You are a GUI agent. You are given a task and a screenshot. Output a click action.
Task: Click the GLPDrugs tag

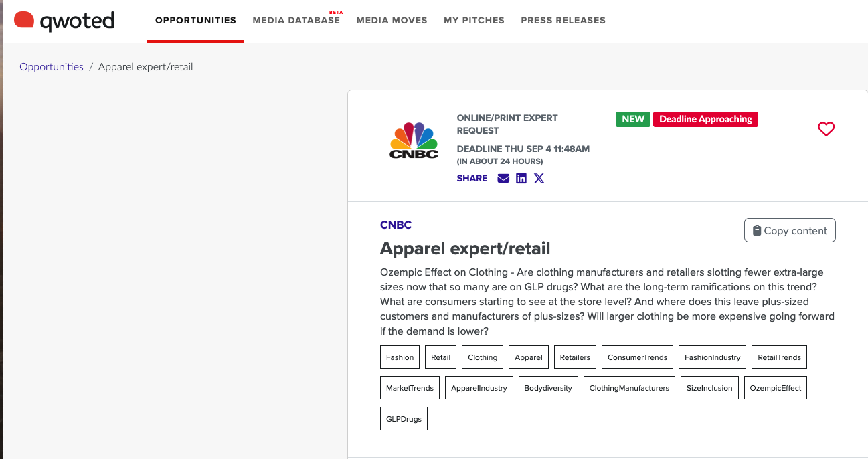(x=404, y=419)
